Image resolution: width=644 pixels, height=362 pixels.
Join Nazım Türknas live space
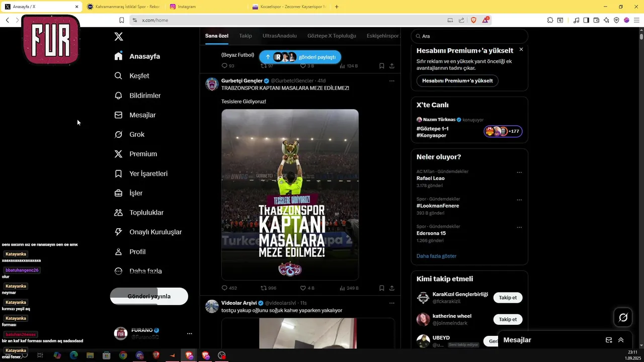click(x=503, y=132)
